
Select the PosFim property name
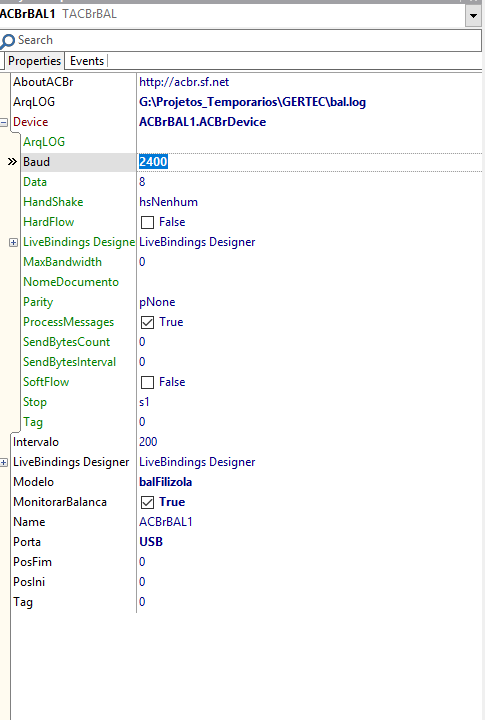[33, 562]
